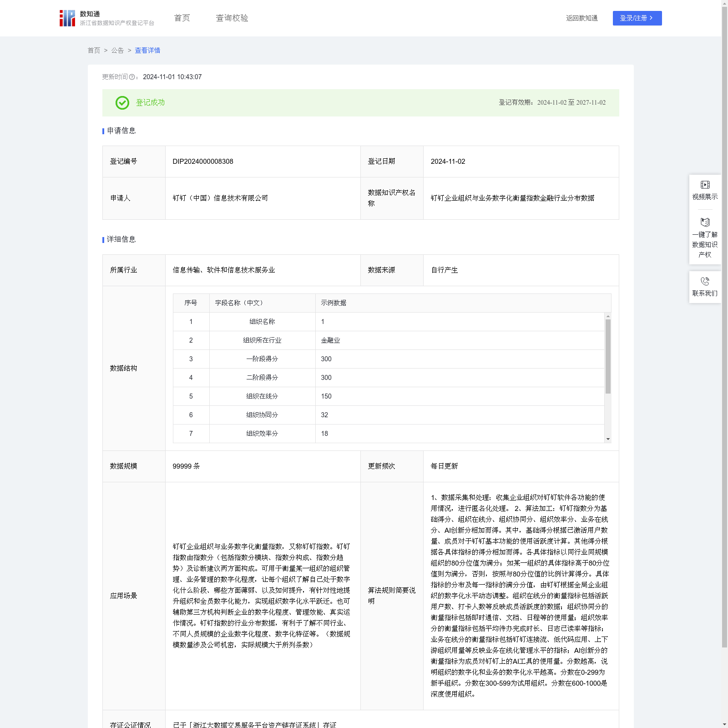The height and width of the screenshot is (728, 728).
Task: Click 查看详情 in the breadcrumb
Action: coord(147,51)
